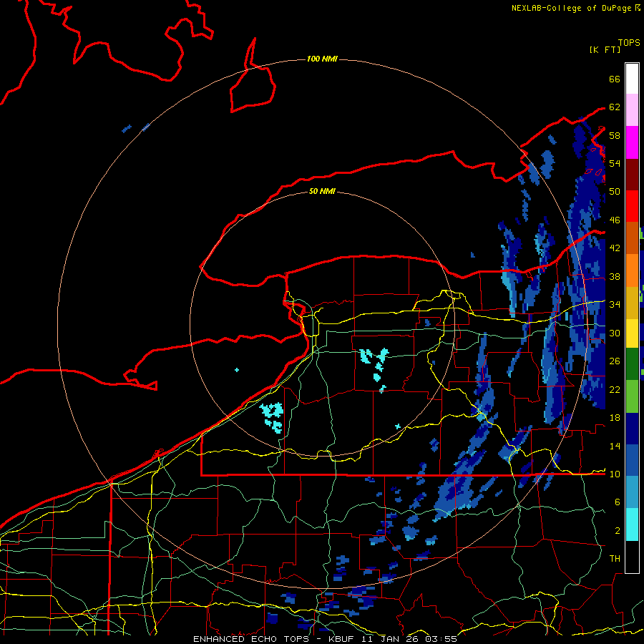The width and height of the screenshot is (644, 644).
Task: Click the dark orange swatch near 42
Action: pyautogui.click(x=632, y=238)
